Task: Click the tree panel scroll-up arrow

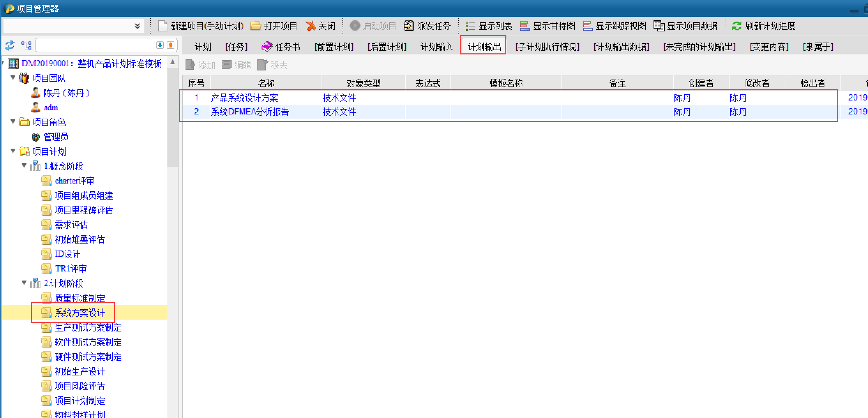Action: coord(173,62)
